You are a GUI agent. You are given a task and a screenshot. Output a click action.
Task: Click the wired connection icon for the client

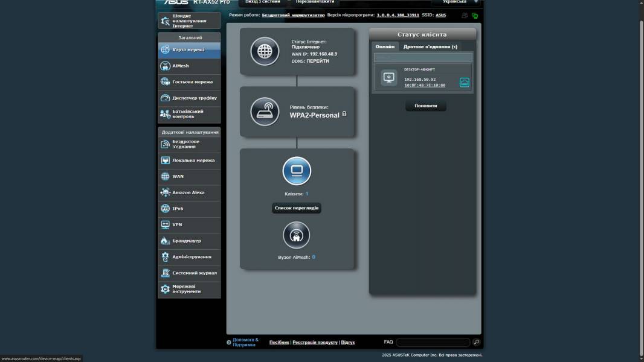[464, 82]
